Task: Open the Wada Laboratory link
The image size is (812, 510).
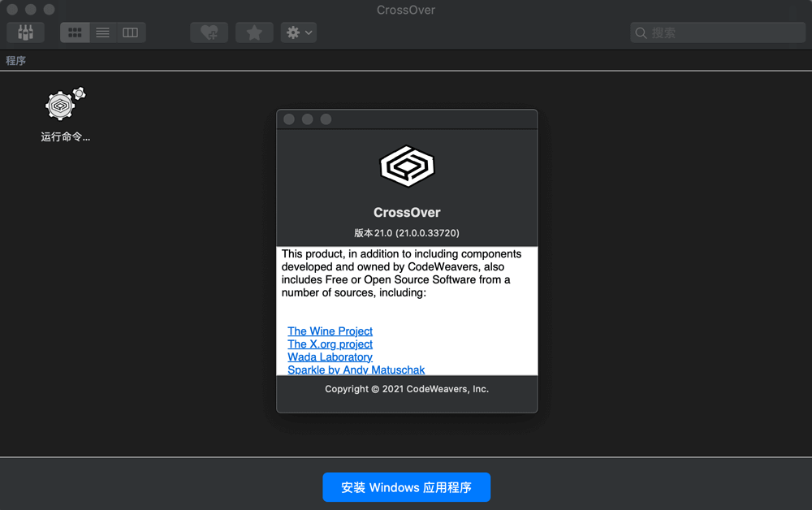Action: click(330, 357)
